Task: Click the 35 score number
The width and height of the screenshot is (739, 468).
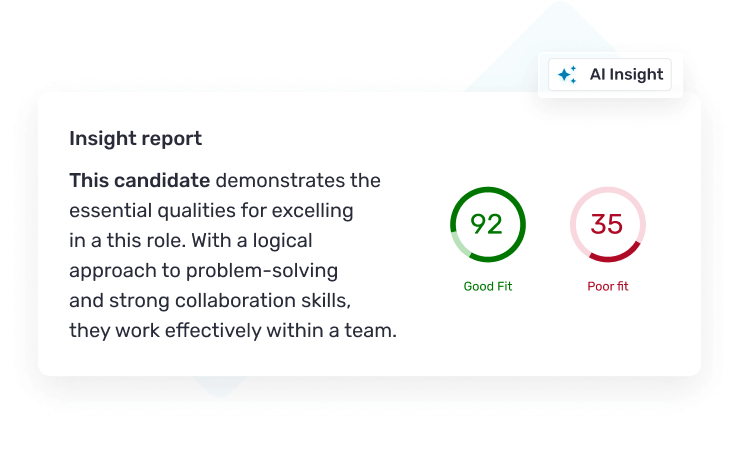Action: (607, 224)
